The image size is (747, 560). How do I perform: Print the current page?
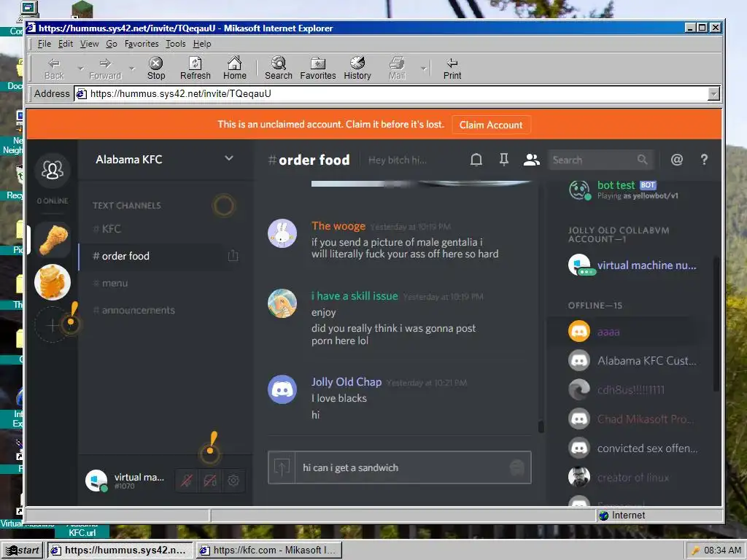tap(452, 69)
